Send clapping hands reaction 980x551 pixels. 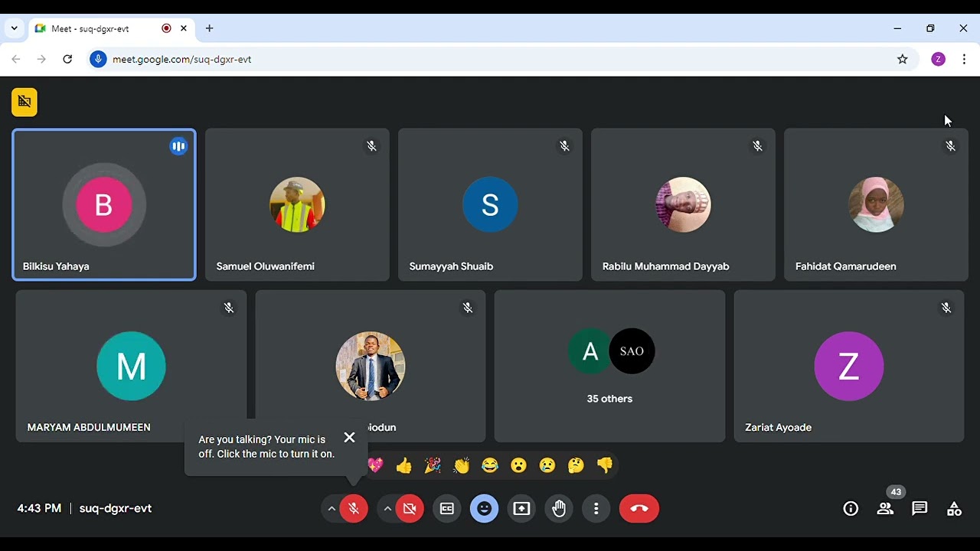point(461,465)
